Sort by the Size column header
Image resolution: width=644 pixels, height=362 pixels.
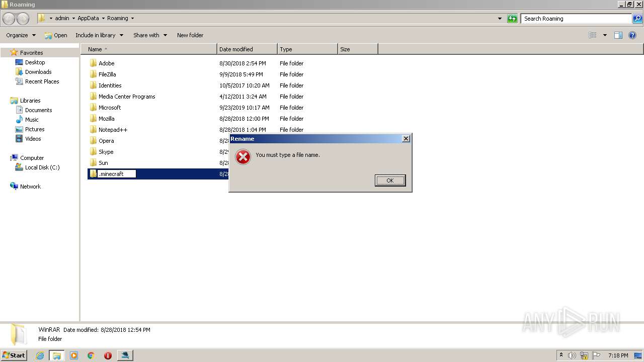pos(358,49)
